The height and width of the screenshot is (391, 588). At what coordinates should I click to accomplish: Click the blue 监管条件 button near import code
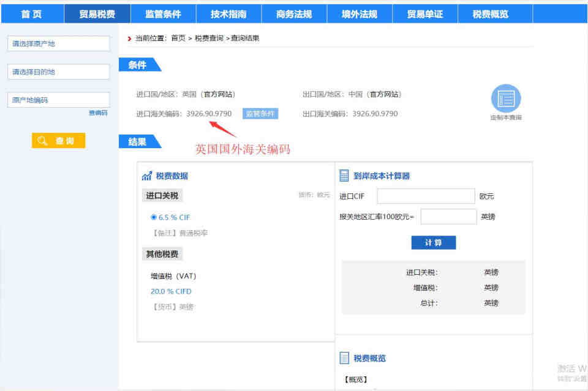[260, 113]
